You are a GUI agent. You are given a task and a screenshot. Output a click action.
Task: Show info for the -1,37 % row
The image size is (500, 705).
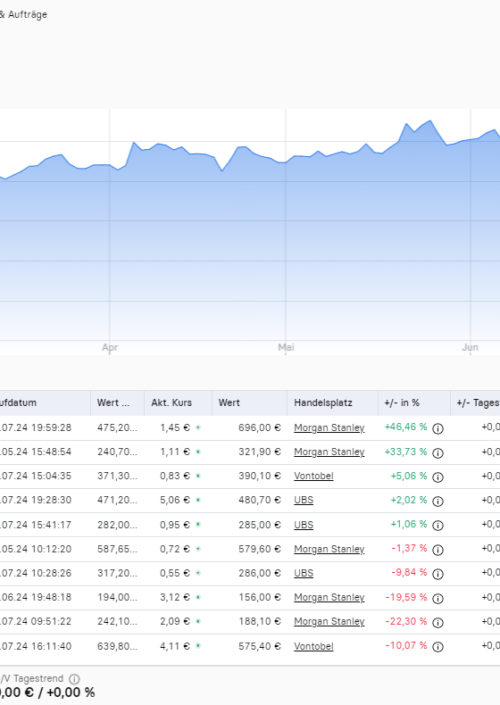[438, 549]
